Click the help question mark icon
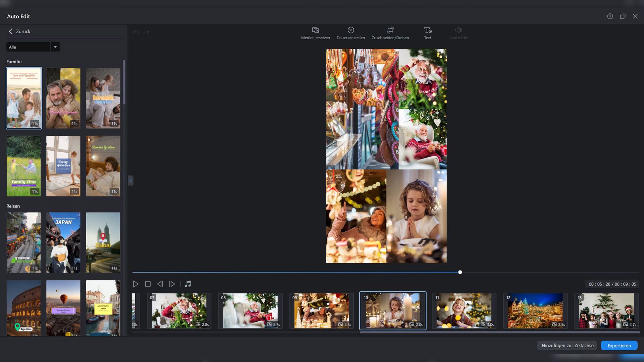Image resolution: width=644 pixels, height=362 pixels. tap(610, 16)
